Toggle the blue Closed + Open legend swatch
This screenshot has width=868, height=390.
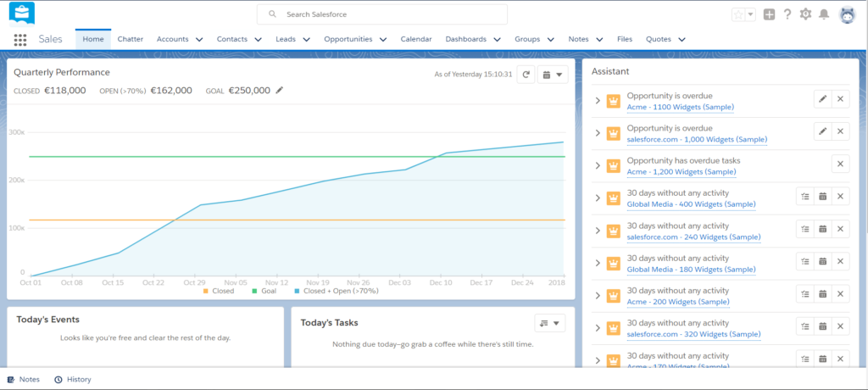coord(298,291)
